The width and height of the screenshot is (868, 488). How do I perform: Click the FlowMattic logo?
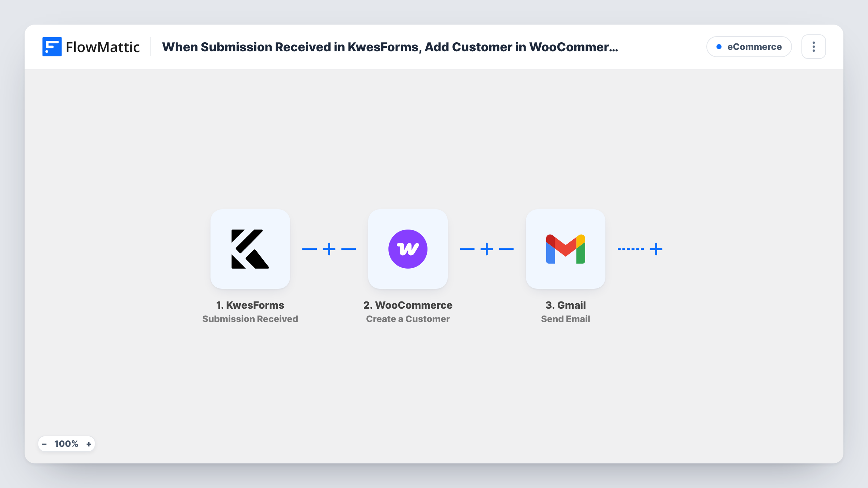point(91,47)
